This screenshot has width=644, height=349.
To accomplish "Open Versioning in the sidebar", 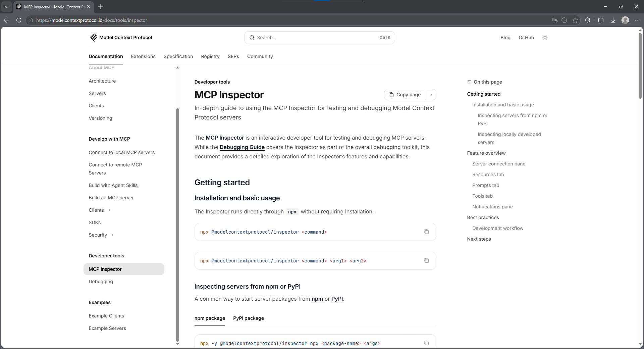I will point(100,118).
